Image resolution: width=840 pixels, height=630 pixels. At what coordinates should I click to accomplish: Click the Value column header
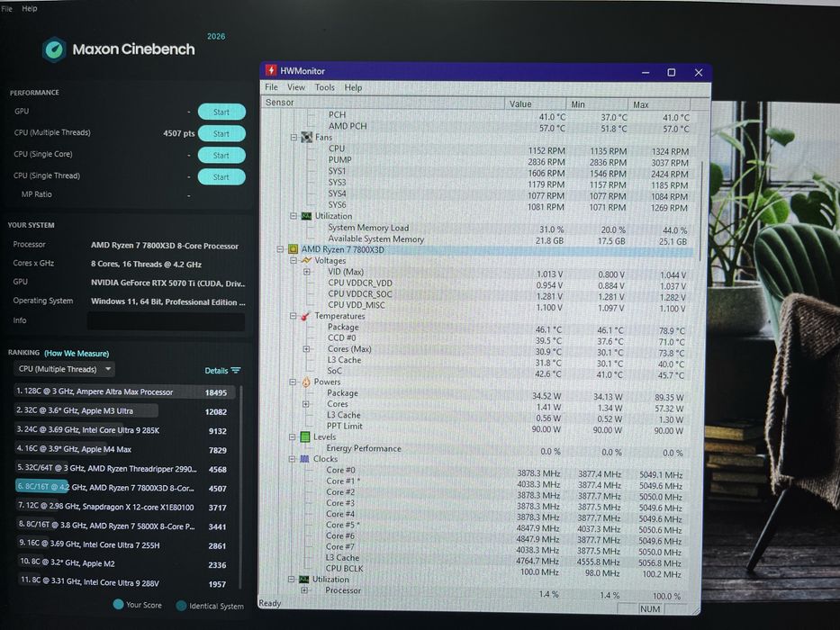[535, 103]
